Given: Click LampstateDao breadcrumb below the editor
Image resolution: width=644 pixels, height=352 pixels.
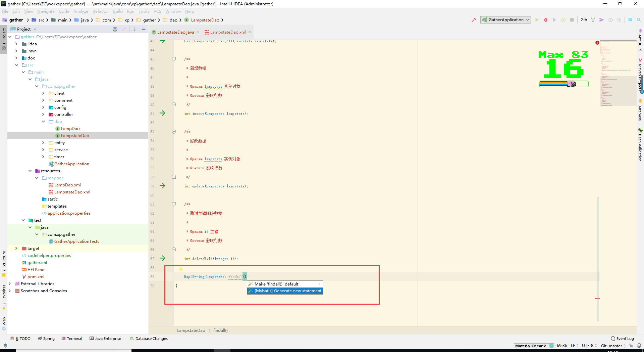Looking at the screenshot, I should [191, 330].
